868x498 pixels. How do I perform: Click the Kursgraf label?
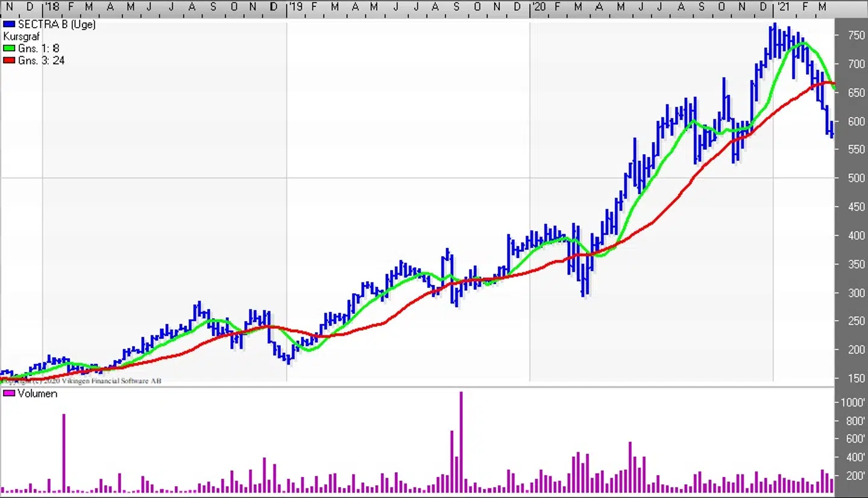(x=22, y=37)
